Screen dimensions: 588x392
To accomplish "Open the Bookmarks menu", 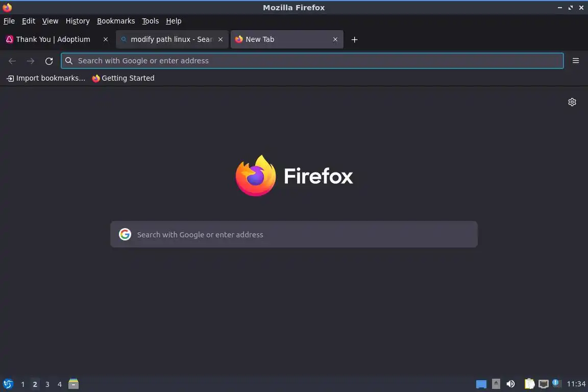I will point(116,21).
